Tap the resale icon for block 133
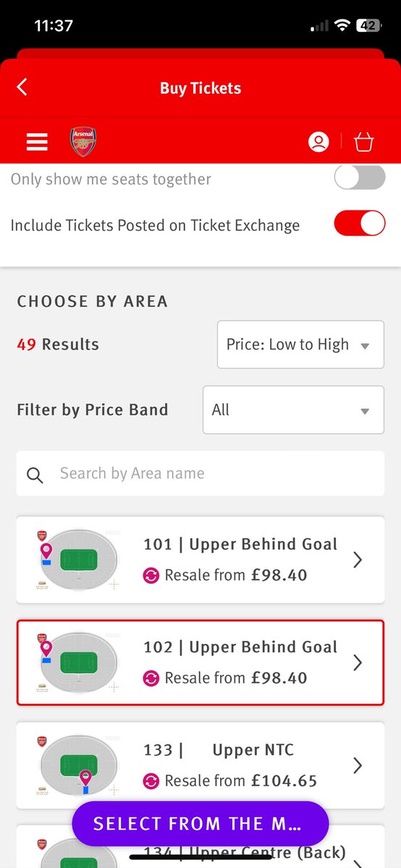401x868 pixels. 151,781
